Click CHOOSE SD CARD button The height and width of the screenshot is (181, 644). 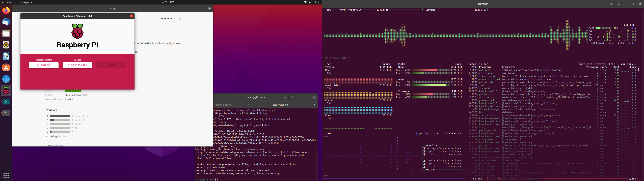pyautogui.click(x=77, y=65)
